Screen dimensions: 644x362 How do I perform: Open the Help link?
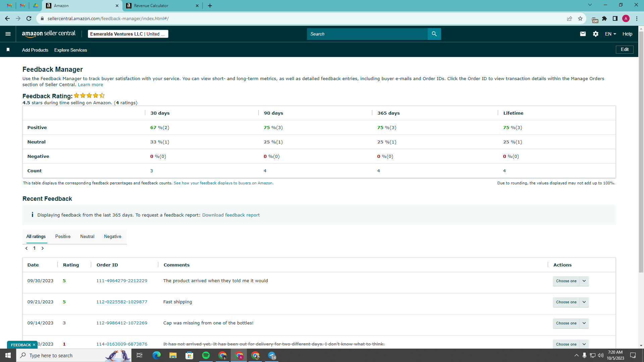pyautogui.click(x=627, y=34)
